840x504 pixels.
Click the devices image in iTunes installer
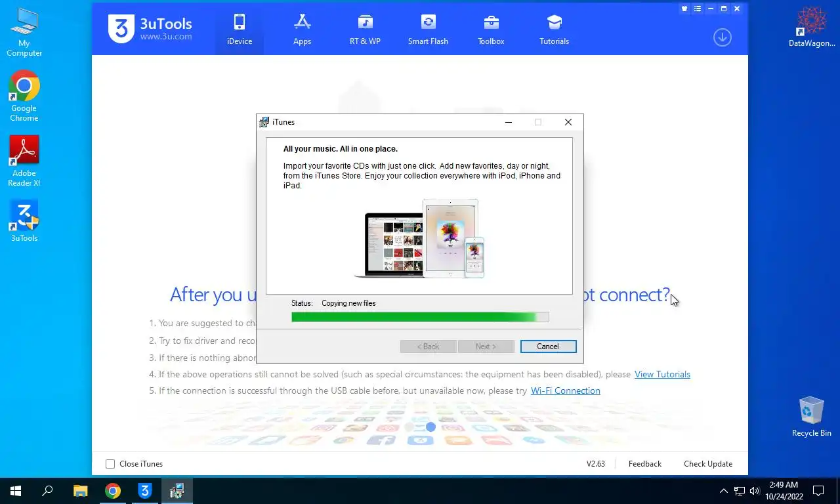419,238
